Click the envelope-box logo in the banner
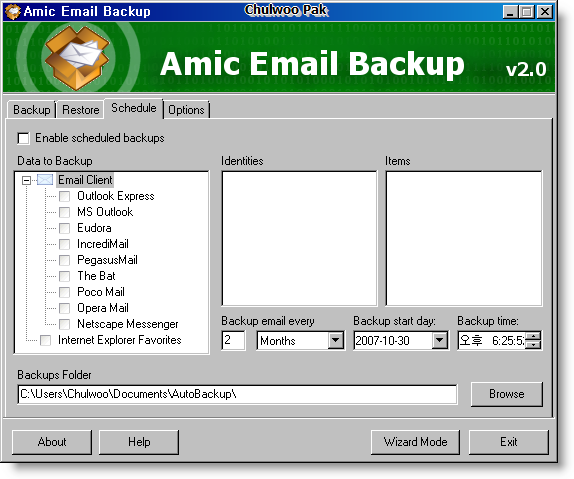 click(77, 57)
